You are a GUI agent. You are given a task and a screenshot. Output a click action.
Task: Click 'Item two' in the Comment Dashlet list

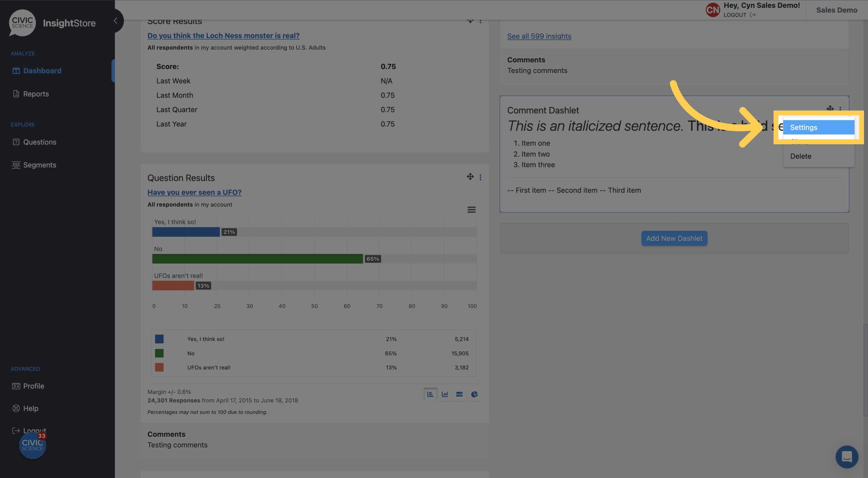[535, 154]
